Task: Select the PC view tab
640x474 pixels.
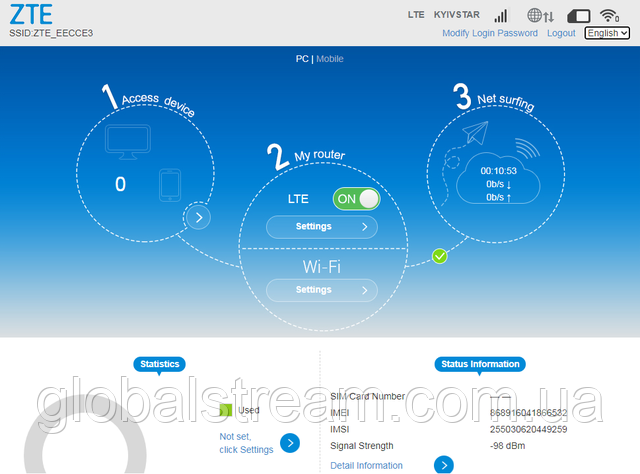Action: click(302, 59)
